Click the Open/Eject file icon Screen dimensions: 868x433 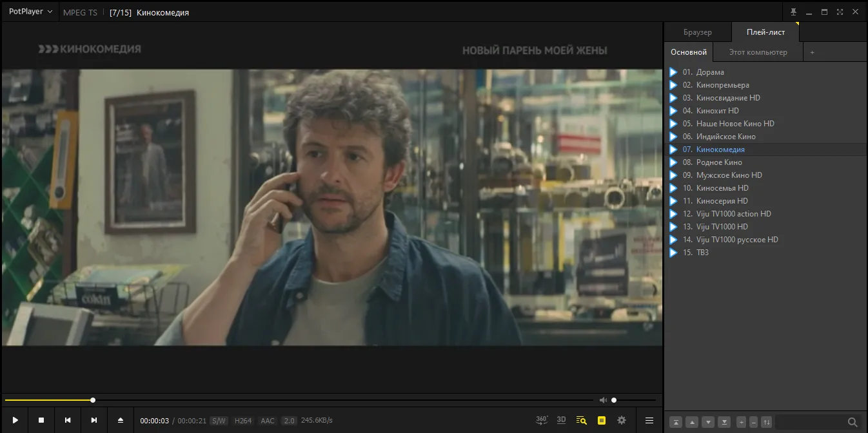(120, 420)
